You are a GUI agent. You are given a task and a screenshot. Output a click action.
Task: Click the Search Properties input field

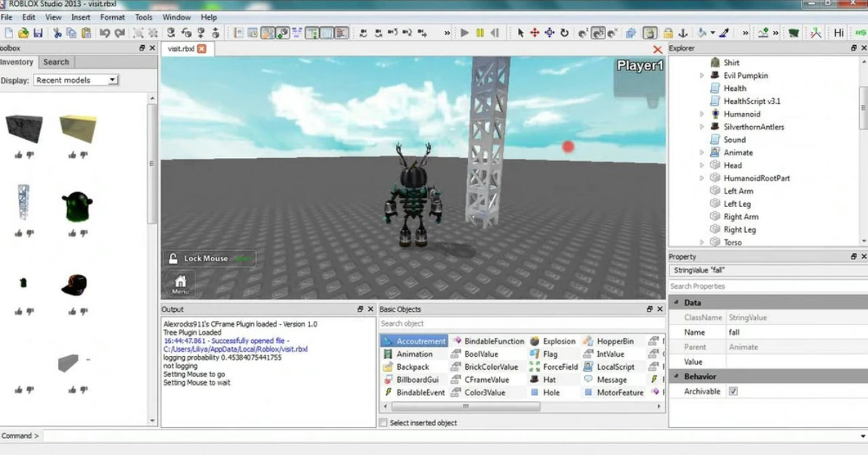click(764, 286)
